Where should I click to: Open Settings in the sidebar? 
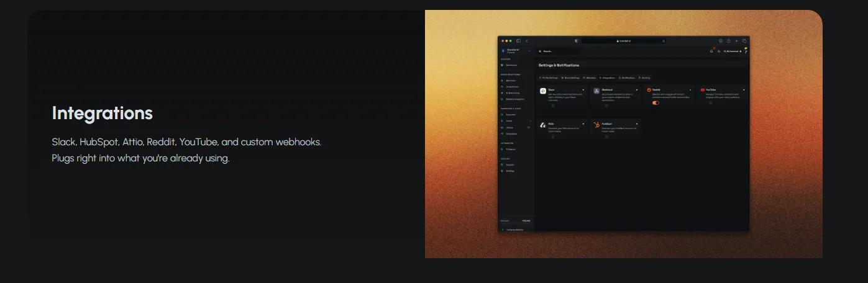[x=508, y=171]
